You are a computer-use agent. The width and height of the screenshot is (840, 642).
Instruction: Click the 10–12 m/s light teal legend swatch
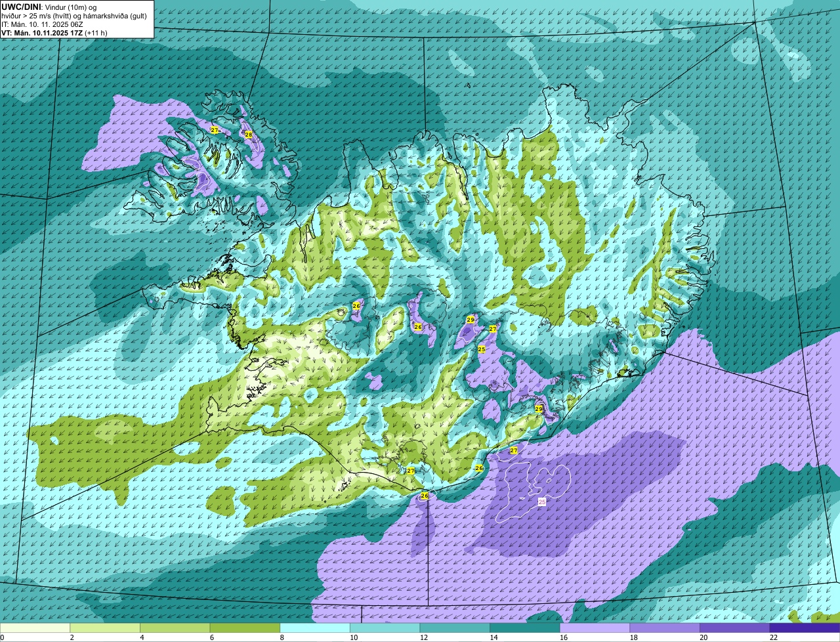tap(385, 628)
